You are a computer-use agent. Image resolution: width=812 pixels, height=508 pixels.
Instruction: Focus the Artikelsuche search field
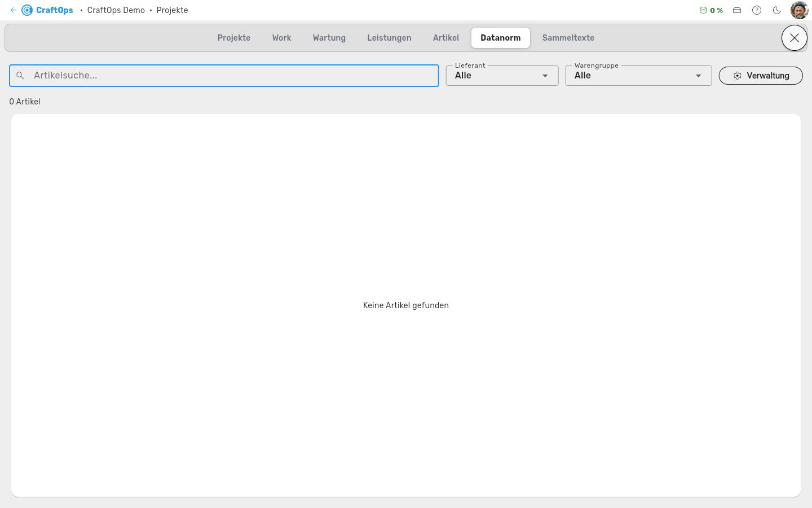[x=224, y=76]
